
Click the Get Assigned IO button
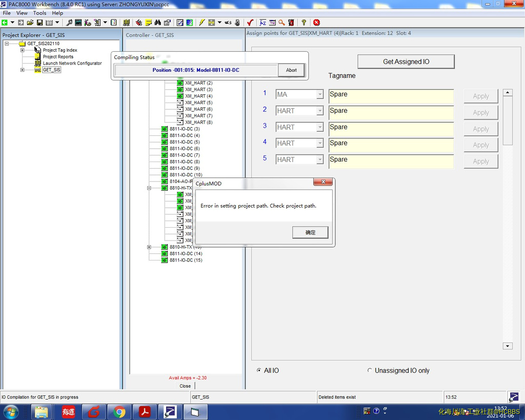[x=406, y=62]
